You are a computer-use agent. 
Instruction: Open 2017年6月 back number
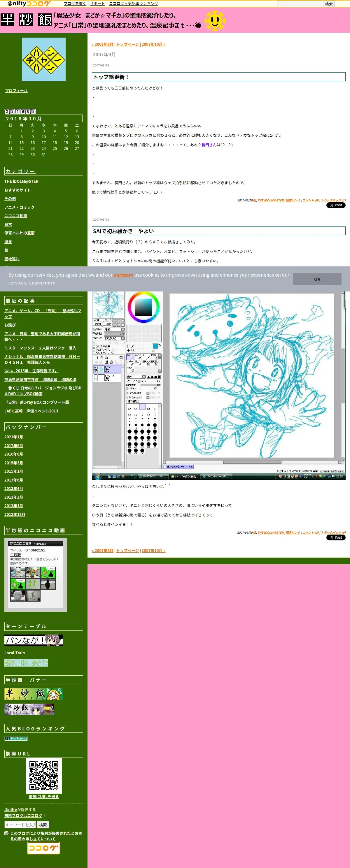13,446
